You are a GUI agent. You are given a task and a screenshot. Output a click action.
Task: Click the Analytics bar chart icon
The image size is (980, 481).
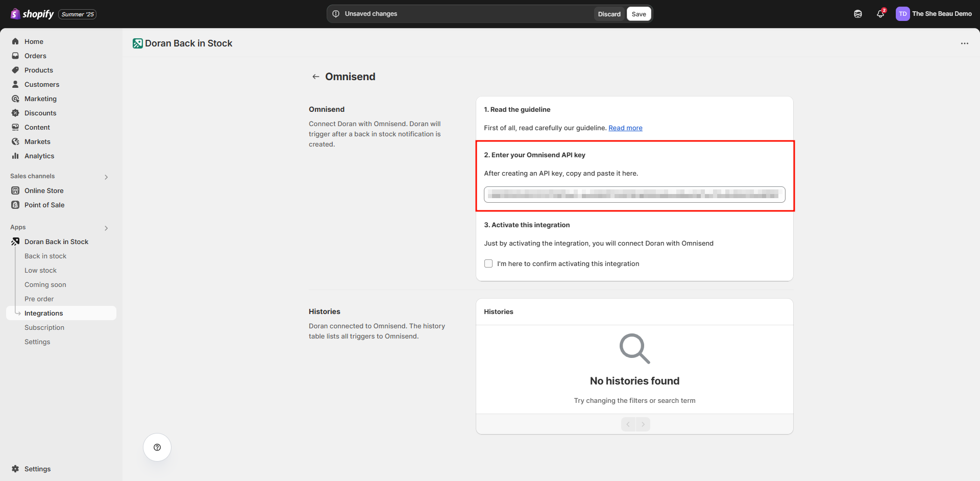click(x=15, y=156)
